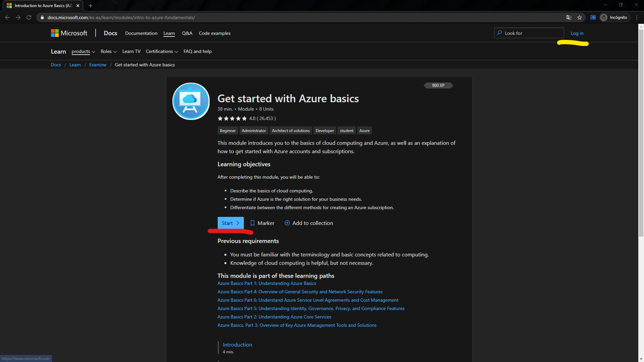Screen dimensions: 644x362
Task: Open Examine breadcrumb link
Action: click(x=98, y=65)
